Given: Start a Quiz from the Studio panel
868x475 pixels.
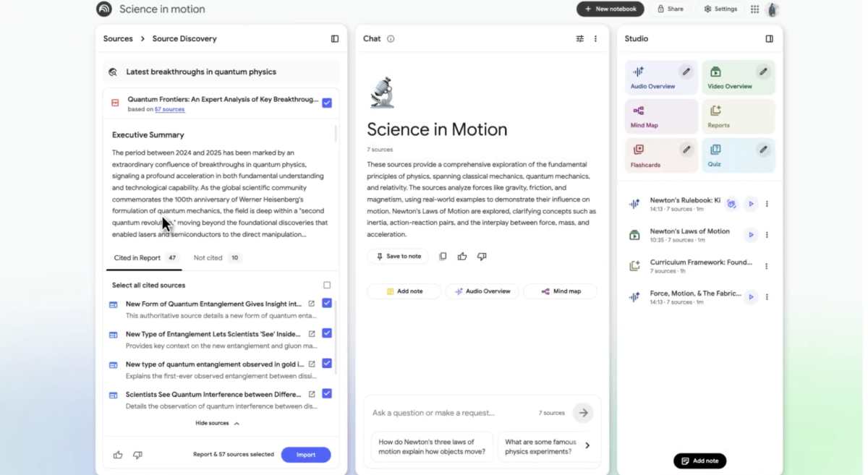Looking at the screenshot, I should [731, 155].
